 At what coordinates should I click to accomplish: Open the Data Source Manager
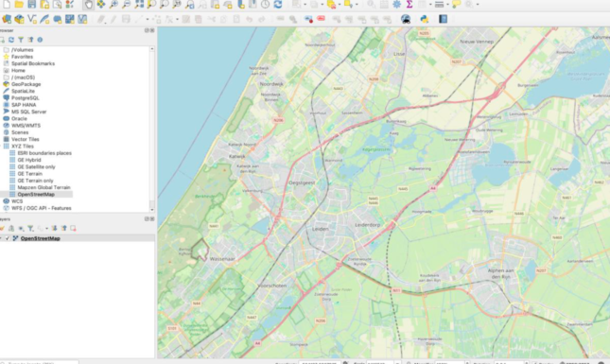point(7,19)
